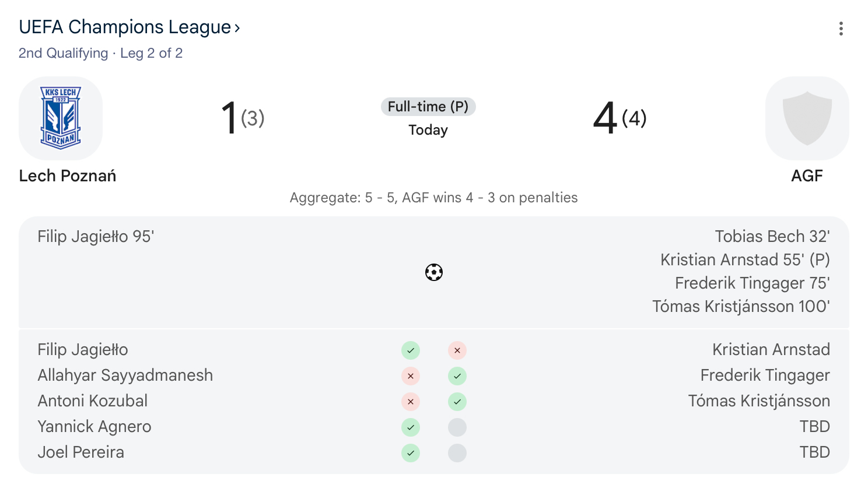Click the grey pending penalty dot beside Yannick Agnero

pos(457,427)
